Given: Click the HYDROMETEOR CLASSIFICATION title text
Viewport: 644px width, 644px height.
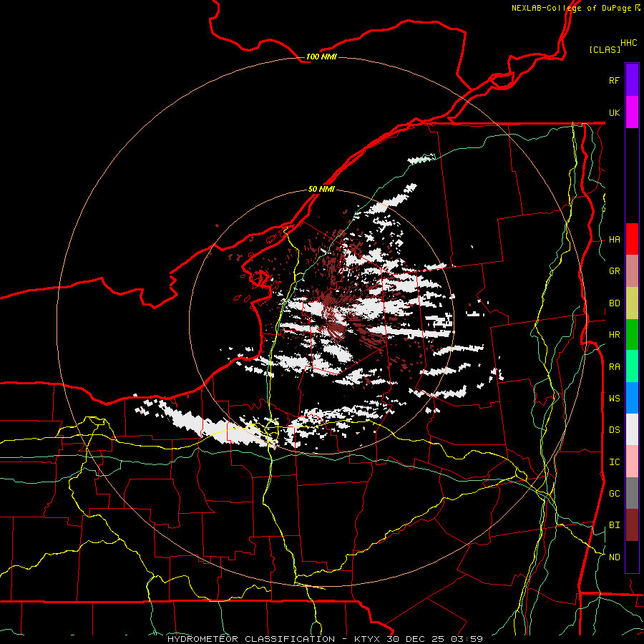Looking at the screenshot, I should [251, 639].
